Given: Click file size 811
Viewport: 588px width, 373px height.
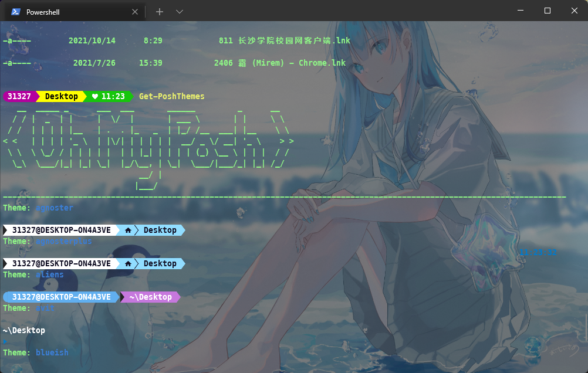Looking at the screenshot, I should 226,40.
